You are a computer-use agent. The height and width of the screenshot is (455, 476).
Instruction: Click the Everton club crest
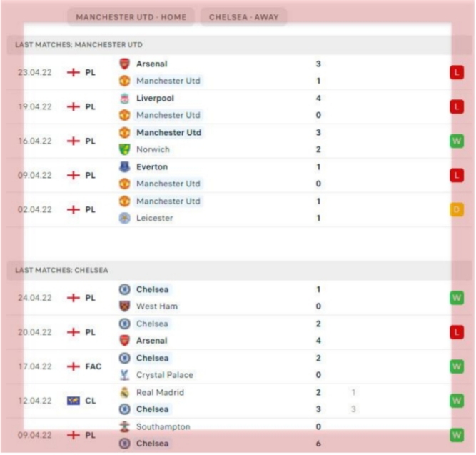tap(124, 167)
